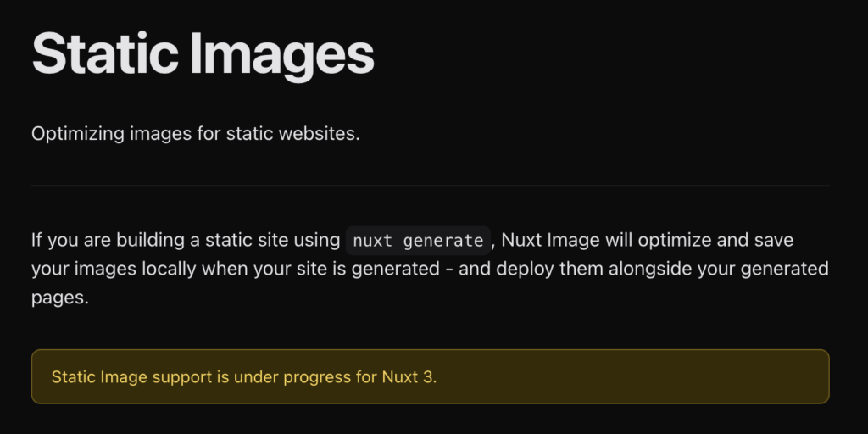Click the phrase "your images locally"
The width and height of the screenshot is (868, 434).
pyautogui.click(x=114, y=270)
